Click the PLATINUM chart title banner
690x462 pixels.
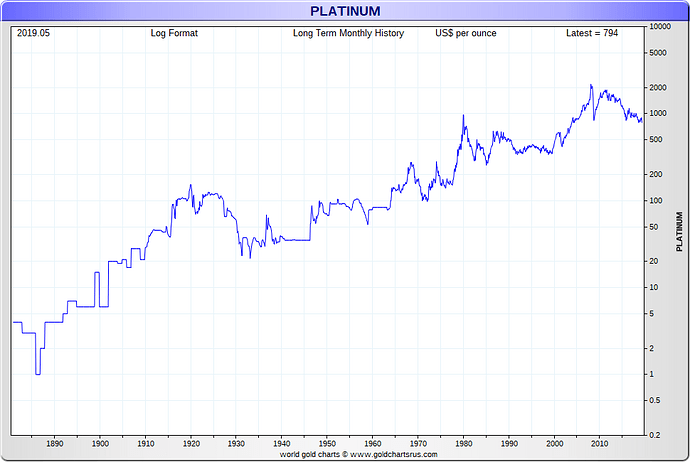click(x=344, y=11)
